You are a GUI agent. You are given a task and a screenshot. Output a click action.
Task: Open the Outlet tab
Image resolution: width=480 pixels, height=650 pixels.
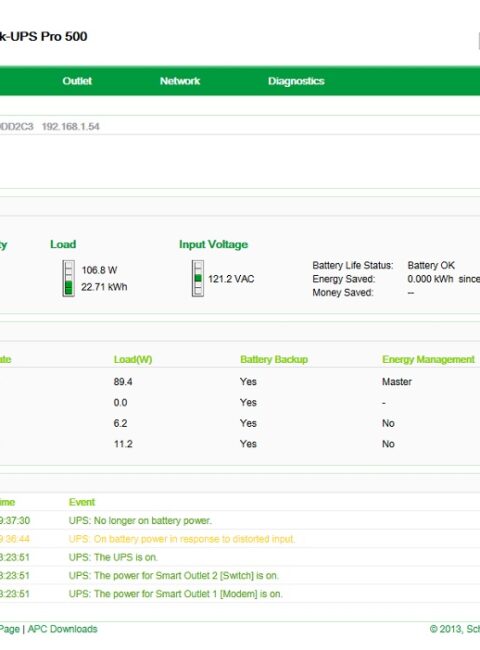coord(77,81)
